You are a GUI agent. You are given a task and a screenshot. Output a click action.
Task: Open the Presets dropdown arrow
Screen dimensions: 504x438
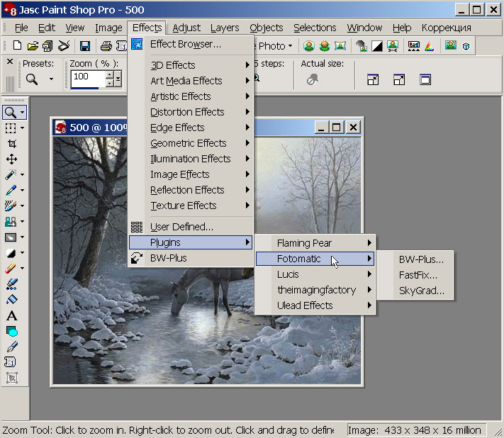tap(51, 79)
